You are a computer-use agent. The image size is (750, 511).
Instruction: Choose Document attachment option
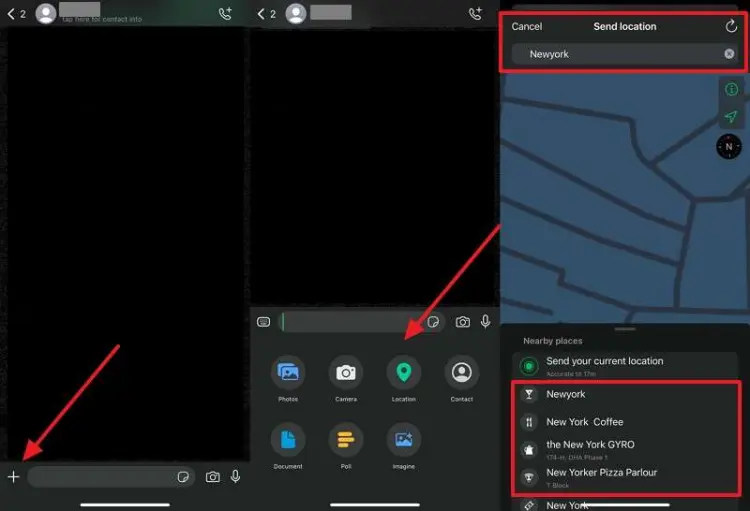288,446
